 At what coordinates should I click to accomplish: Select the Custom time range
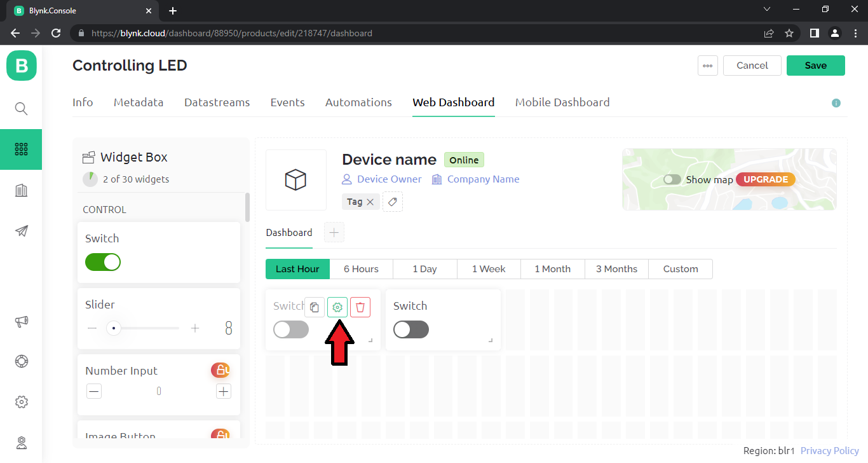coord(681,269)
